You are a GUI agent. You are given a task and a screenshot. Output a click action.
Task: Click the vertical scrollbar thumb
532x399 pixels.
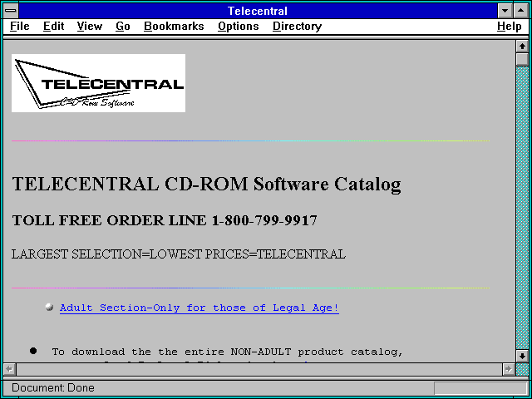click(522, 59)
